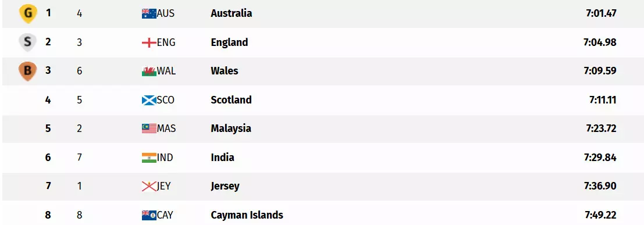Click the England flag icon
Image resolution: width=644 pixels, height=225 pixels.
(x=149, y=42)
